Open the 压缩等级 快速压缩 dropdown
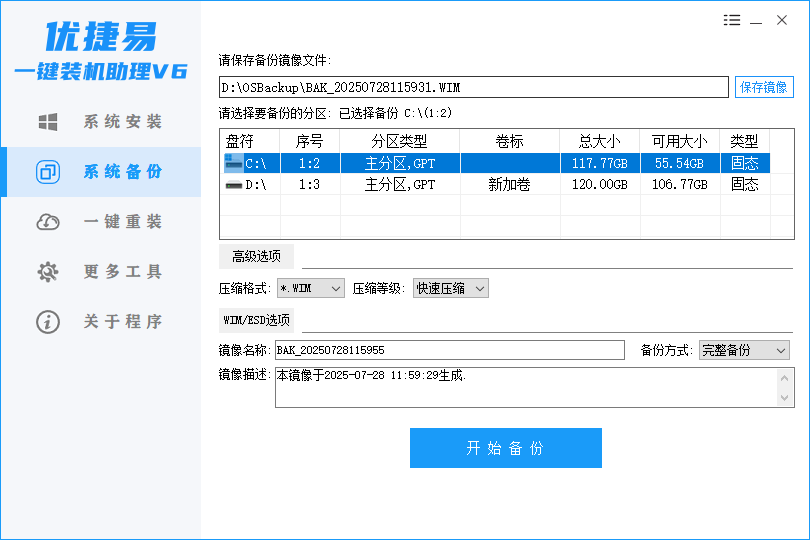810x540 pixels. tap(450, 288)
